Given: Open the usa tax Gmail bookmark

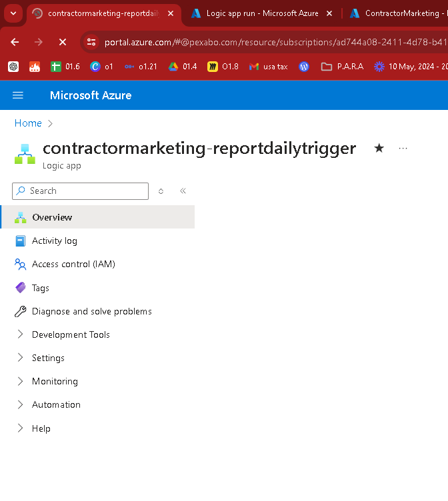Looking at the screenshot, I should pyautogui.click(x=269, y=67).
